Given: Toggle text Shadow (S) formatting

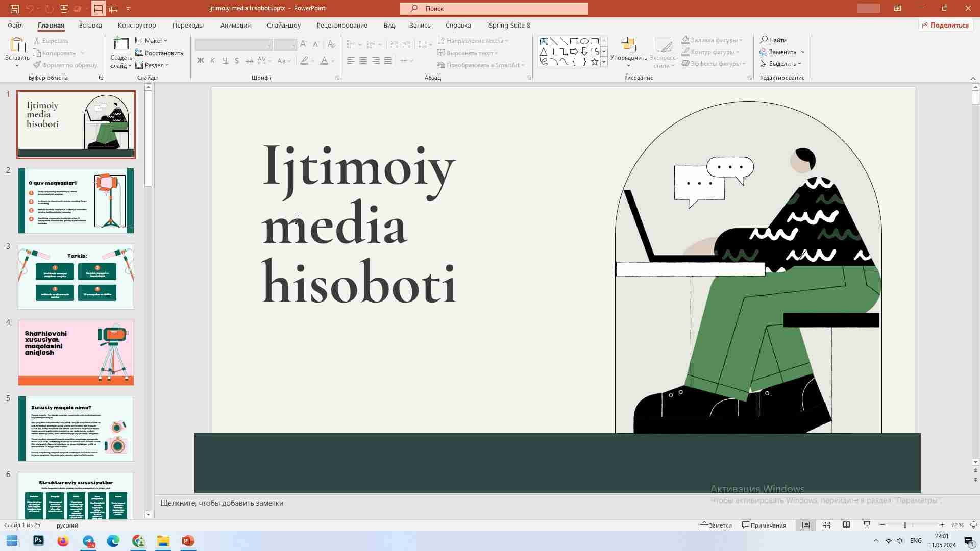Looking at the screenshot, I should click(x=237, y=61).
